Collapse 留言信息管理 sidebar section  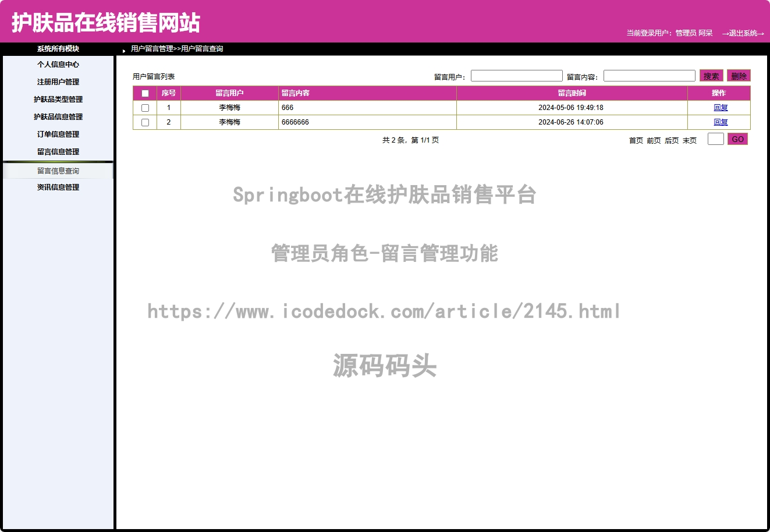click(x=58, y=152)
